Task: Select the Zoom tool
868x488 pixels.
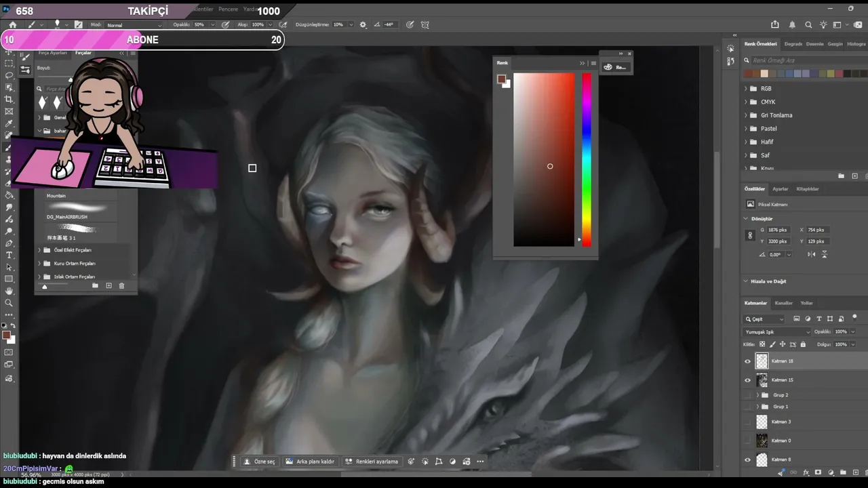Action: [x=9, y=303]
